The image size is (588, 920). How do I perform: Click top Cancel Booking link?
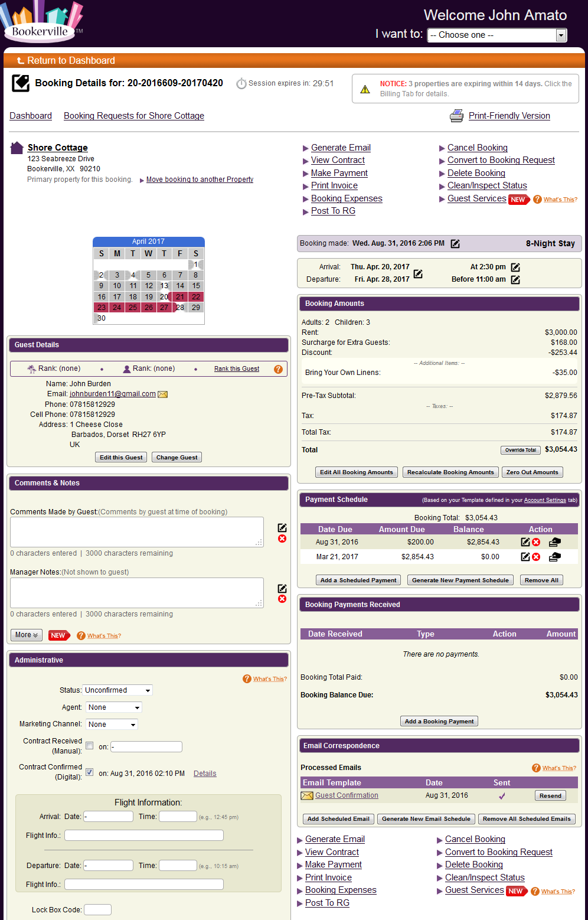[478, 148]
